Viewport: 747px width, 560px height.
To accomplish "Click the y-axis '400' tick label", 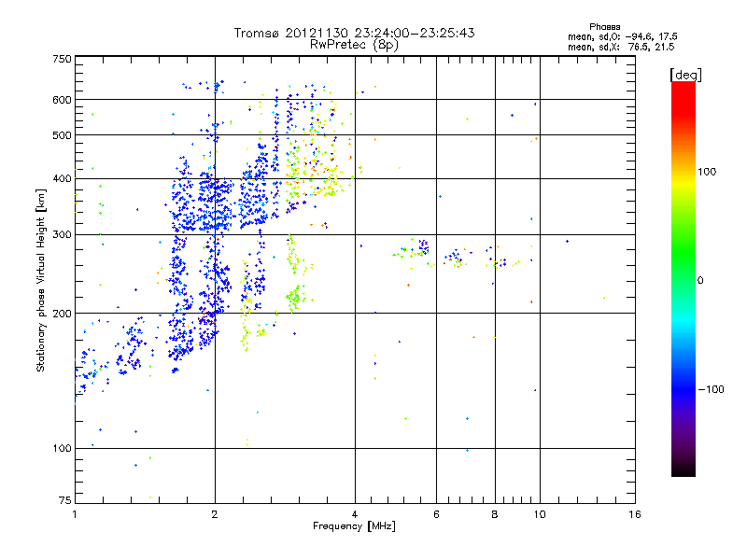I will [x=62, y=178].
